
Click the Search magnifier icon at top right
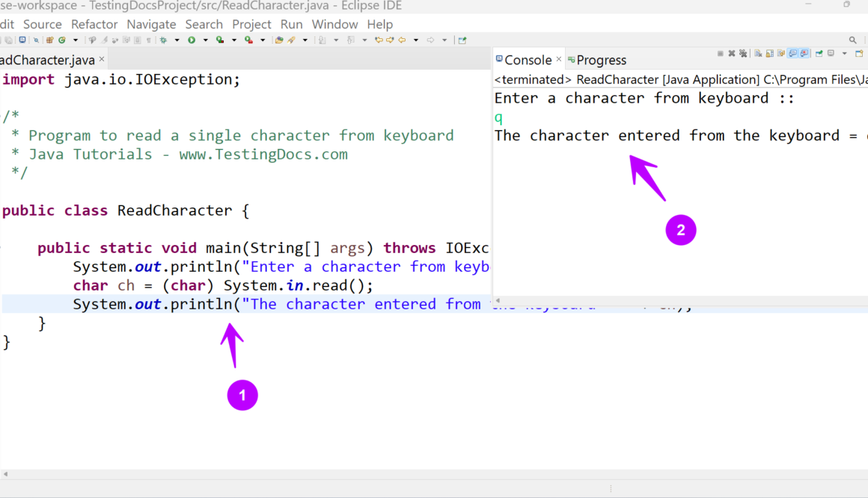point(852,40)
